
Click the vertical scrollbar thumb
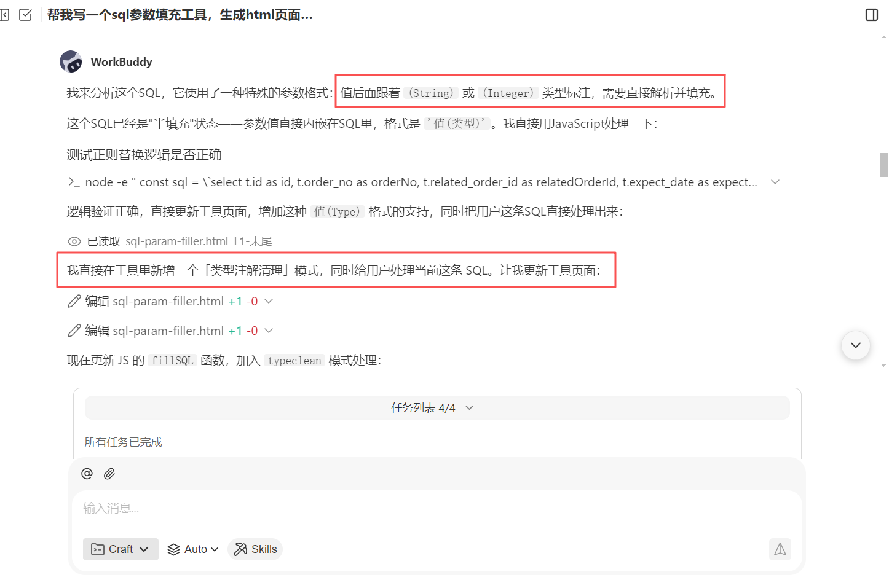883,165
